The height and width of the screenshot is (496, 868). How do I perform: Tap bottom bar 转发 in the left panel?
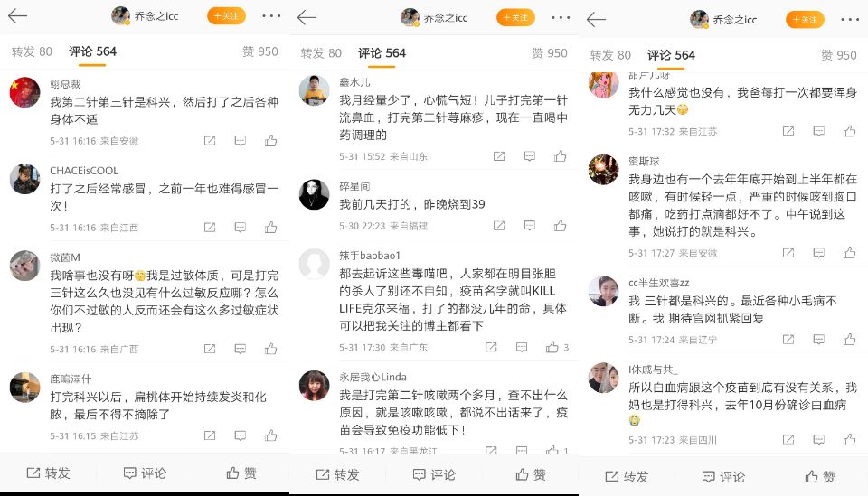point(49,473)
